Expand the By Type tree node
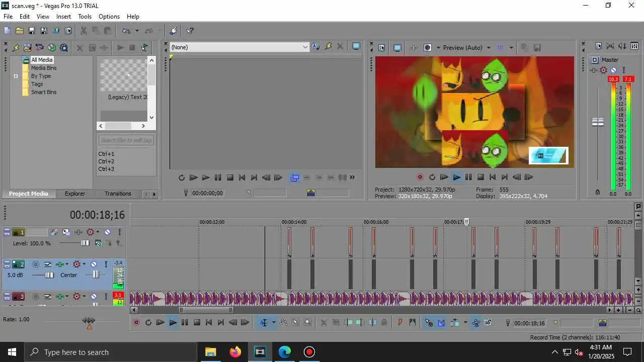Viewport: 644px width, 362px height. point(16,76)
